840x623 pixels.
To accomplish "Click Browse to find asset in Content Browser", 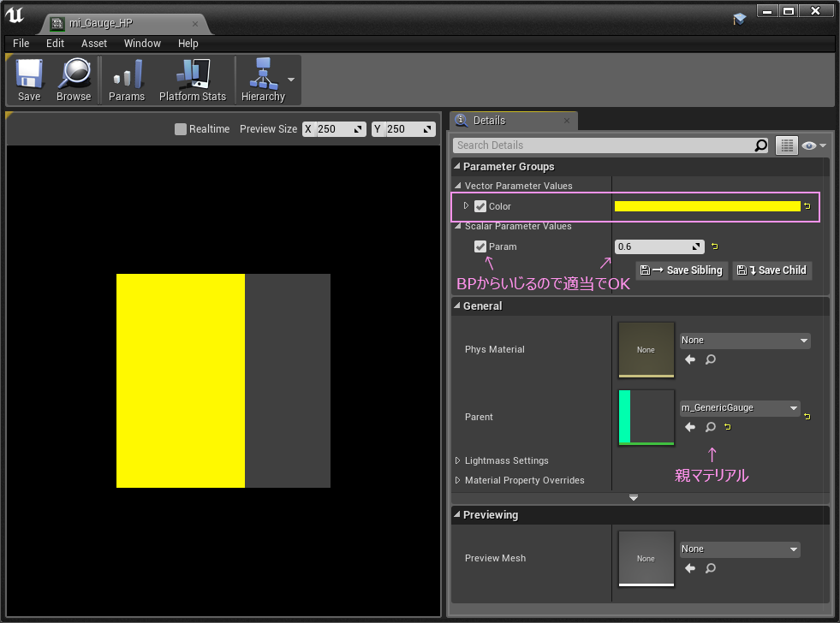I will (x=74, y=80).
